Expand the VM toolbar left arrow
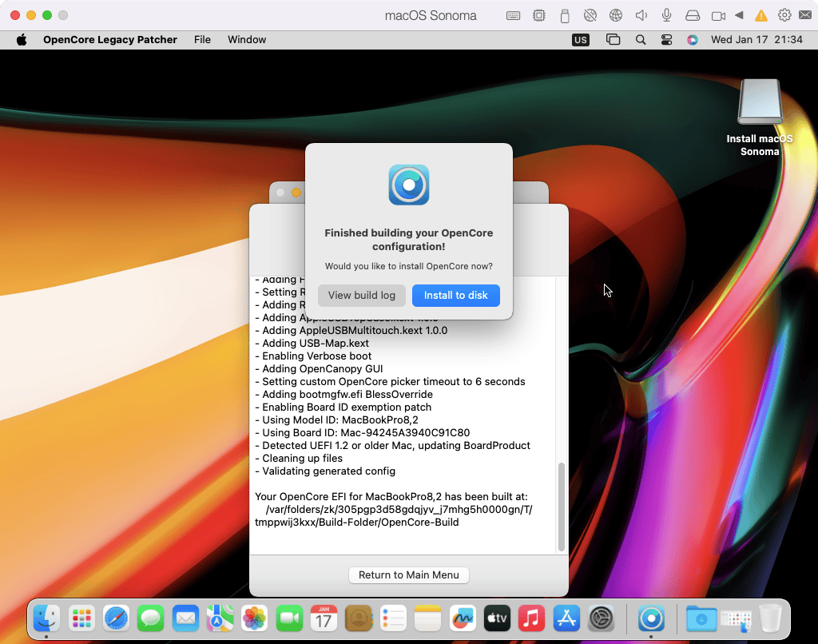 point(739,15)
